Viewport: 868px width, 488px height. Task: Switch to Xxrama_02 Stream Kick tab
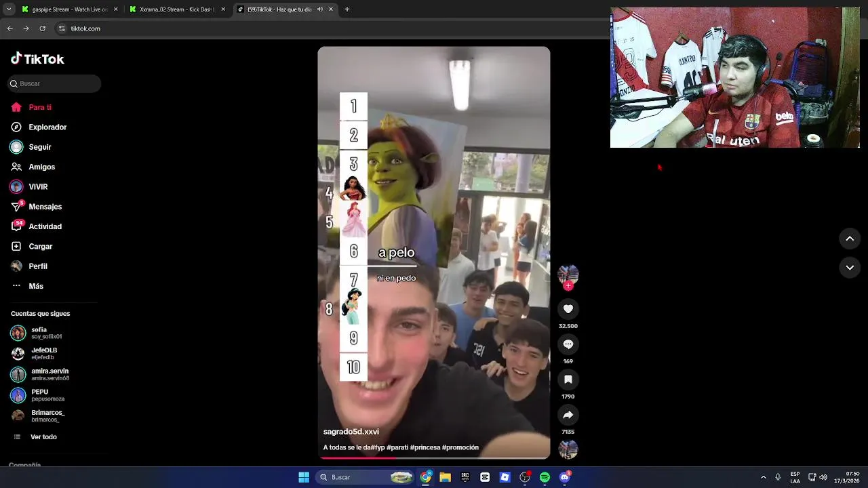coord(177,9)
